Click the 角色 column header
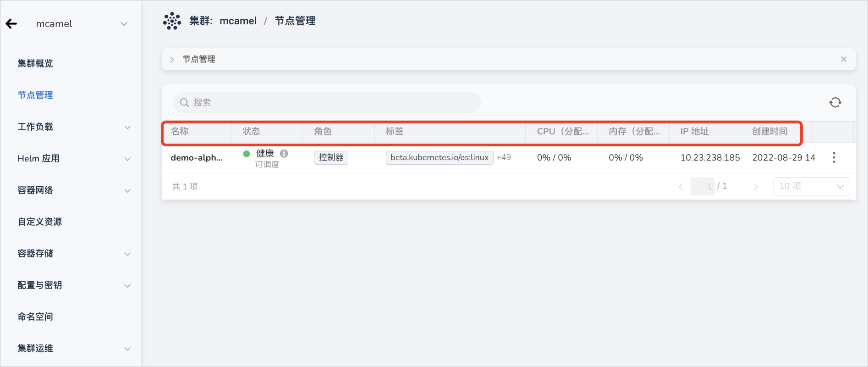 point(323,132)
